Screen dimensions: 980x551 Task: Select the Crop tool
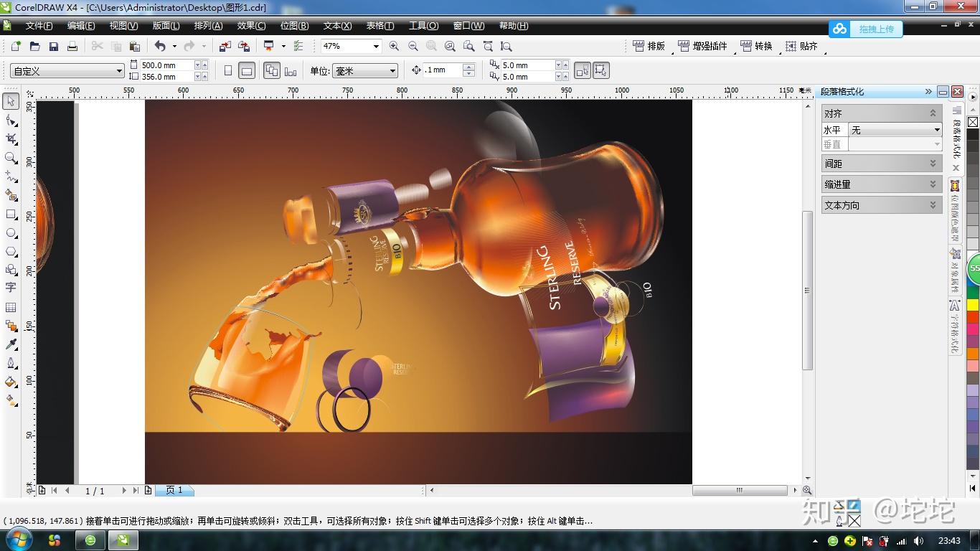(11, 139)
